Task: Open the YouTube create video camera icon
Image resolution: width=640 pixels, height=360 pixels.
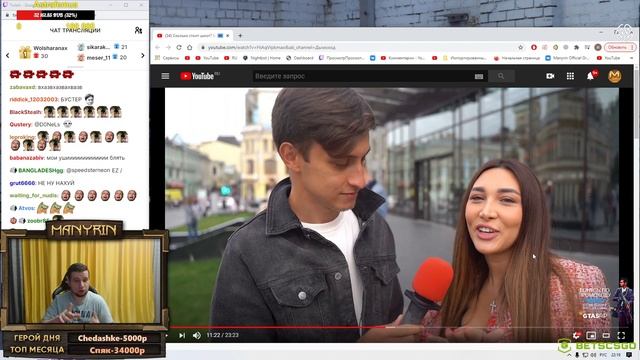Action: (x=550, y=76)
